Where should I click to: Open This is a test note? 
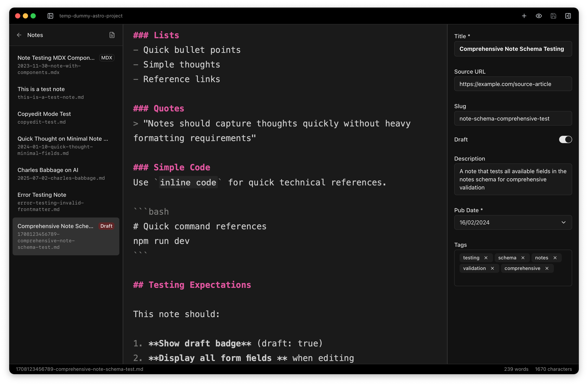pos(66,93)
